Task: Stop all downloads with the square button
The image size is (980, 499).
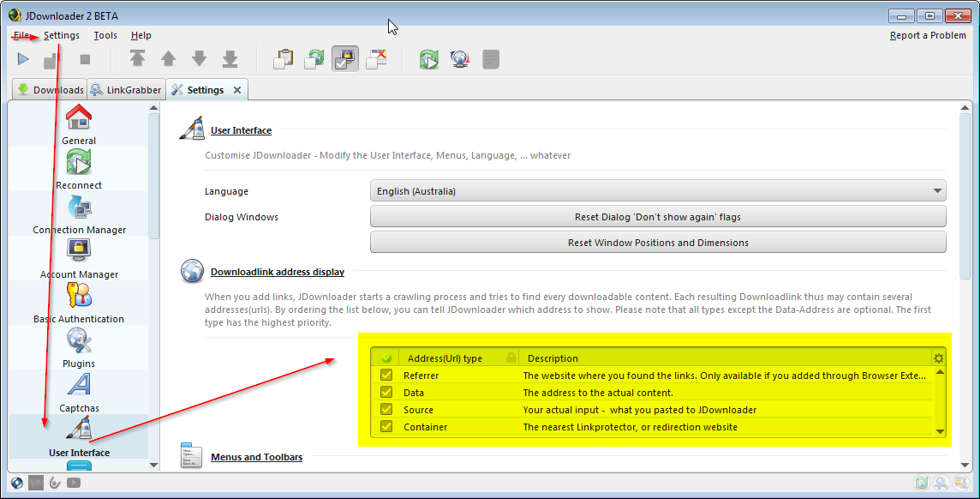Action: coord(85,59)
